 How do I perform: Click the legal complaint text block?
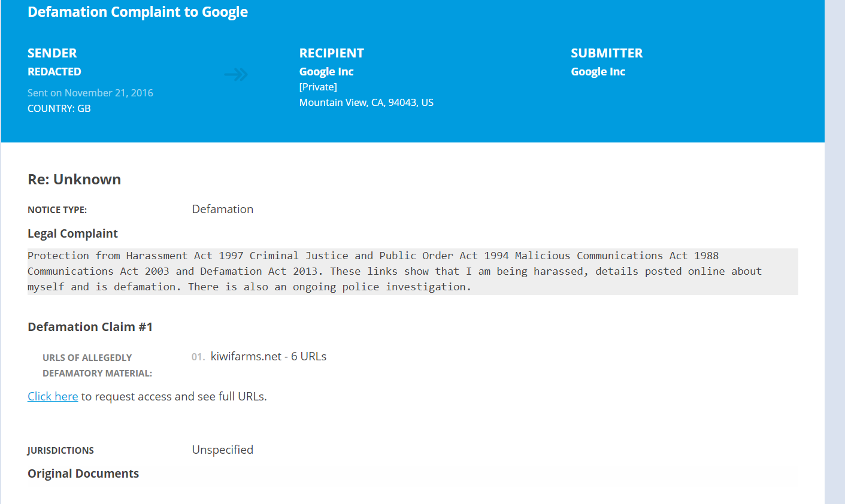(x=413, y=271)
